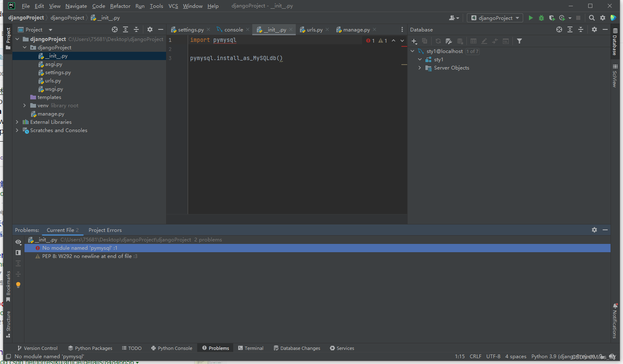The height and width of the screenshot is (364, 623).
Task: Open Project view selector dropdown
Action: [35, 29]
